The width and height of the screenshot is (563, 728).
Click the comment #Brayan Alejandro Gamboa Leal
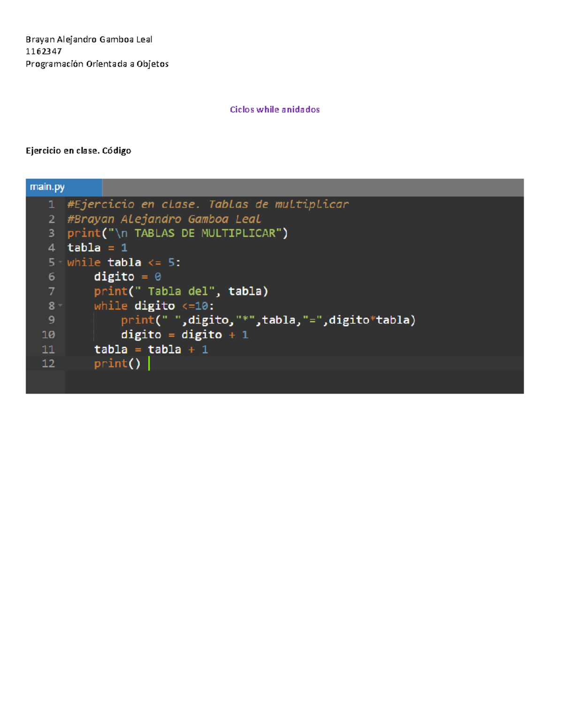click(x=164, y=218)
